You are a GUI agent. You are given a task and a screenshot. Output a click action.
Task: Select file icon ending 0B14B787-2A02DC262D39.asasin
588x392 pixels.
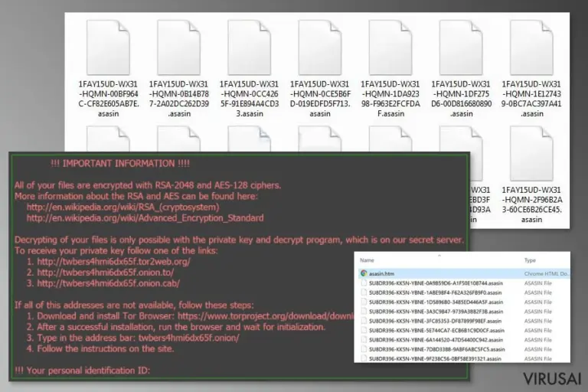[179, 47]
